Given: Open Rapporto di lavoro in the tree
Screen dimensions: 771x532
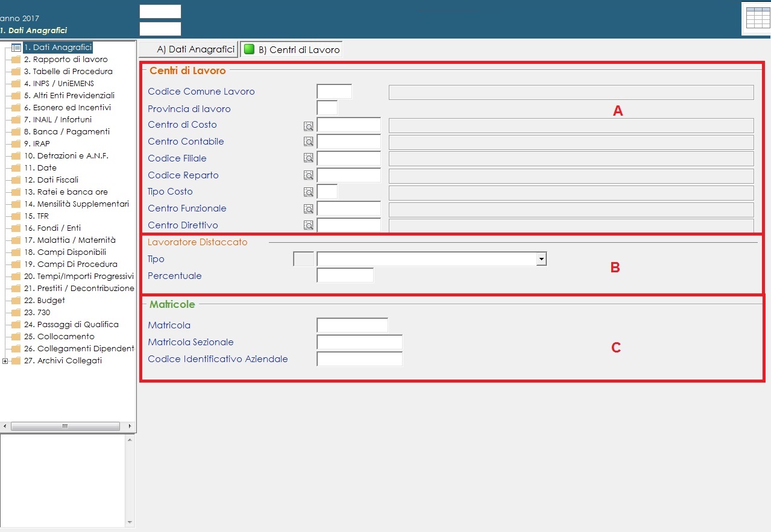Looking at the screenshot, I should (70, 60).
